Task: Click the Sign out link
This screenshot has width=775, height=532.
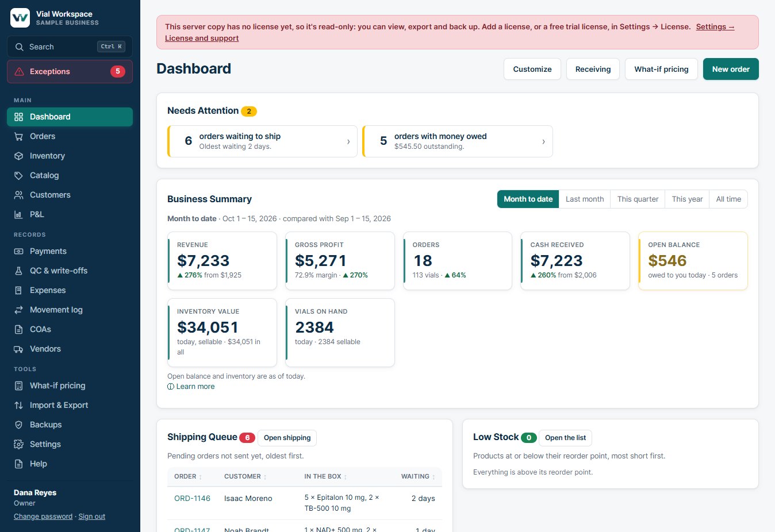Action: 92,516
